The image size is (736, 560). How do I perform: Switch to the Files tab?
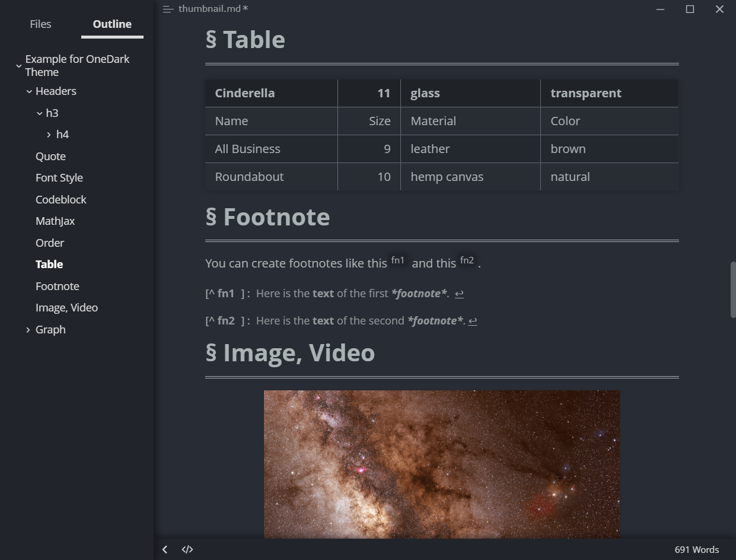coord(40,24)
